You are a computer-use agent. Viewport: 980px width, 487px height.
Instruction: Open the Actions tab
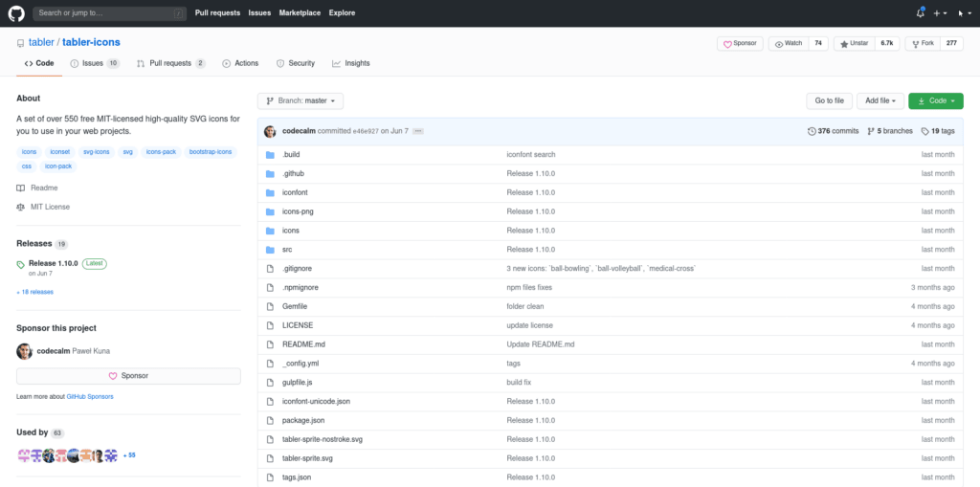[240, 63]
